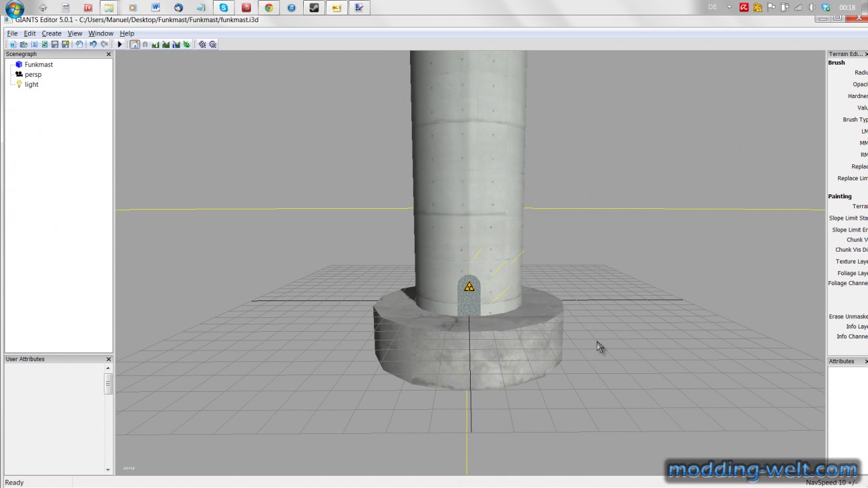Open the File menu
868x488 pixels.
(12, 33)
